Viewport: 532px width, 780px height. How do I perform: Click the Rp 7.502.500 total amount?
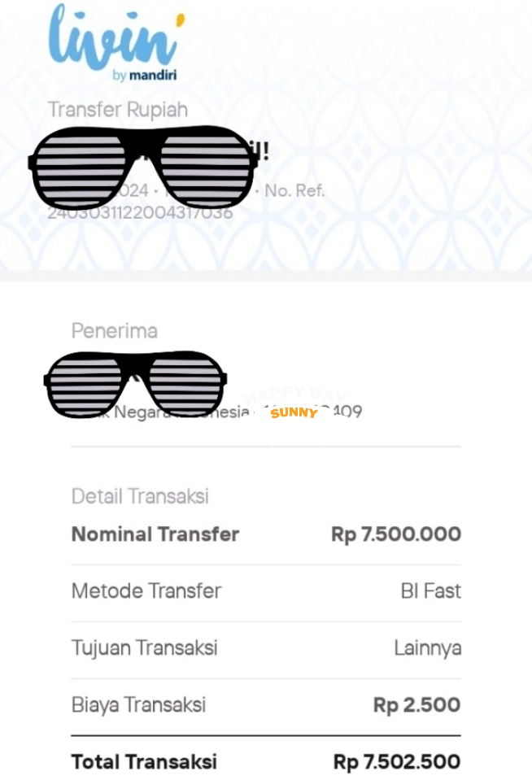point(397,762)
